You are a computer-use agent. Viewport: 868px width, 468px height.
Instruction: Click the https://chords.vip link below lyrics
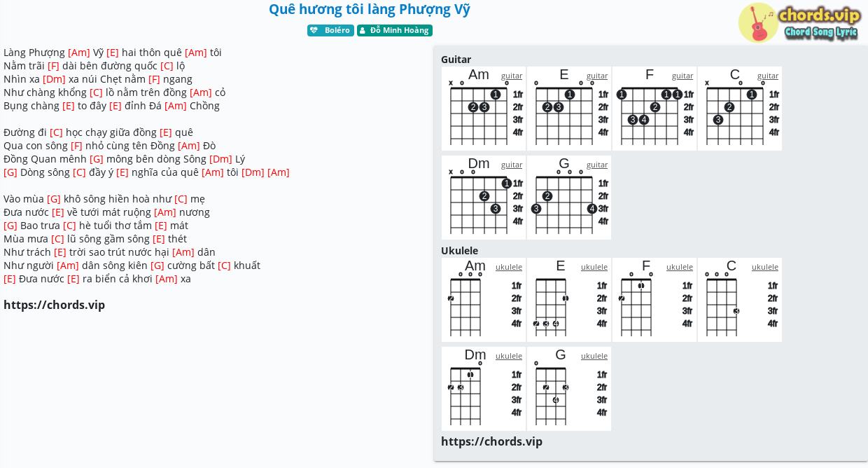(55, 305)
